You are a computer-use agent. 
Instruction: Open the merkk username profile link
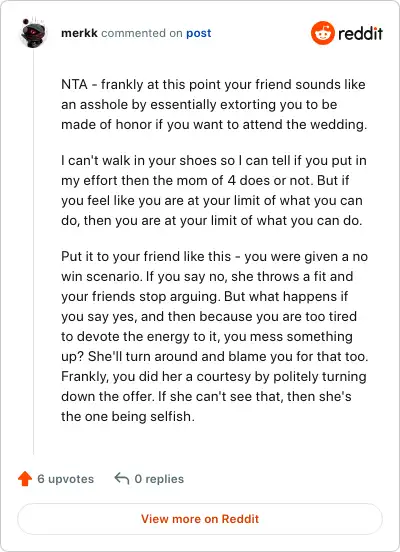tap(79, 33)
